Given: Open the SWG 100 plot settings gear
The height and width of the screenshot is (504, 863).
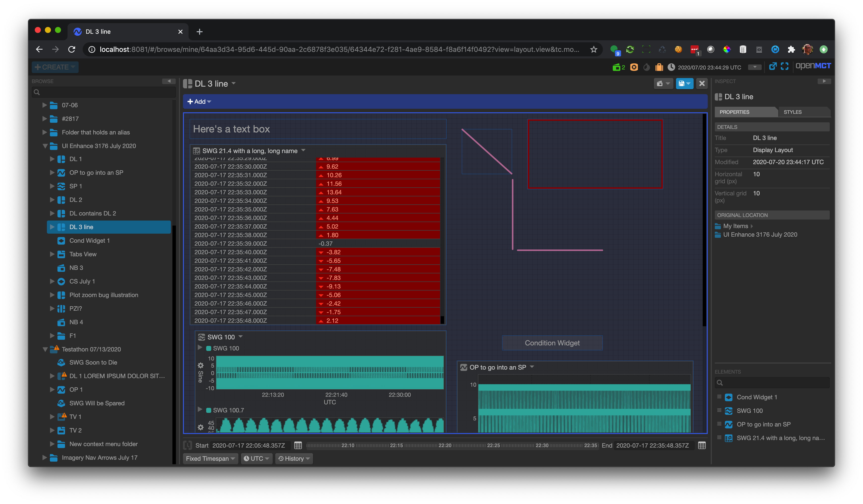Looking at the screenshot, I should point(201,366).
